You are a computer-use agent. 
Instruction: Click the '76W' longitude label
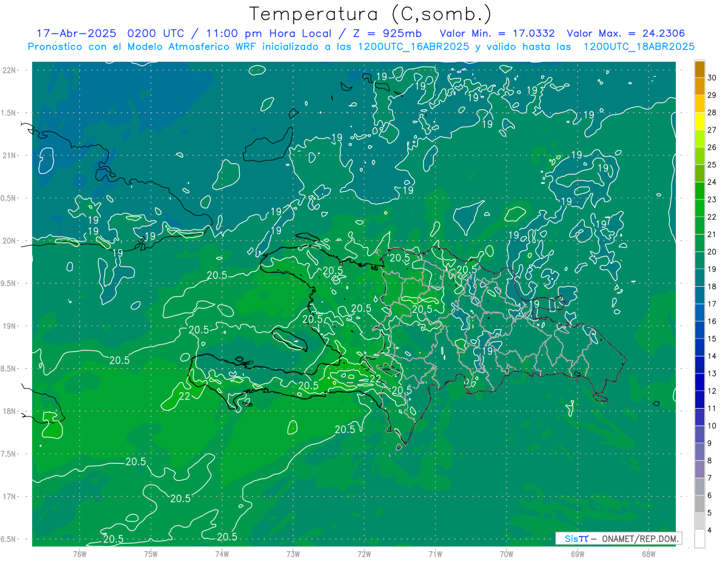tap(79, 553)
